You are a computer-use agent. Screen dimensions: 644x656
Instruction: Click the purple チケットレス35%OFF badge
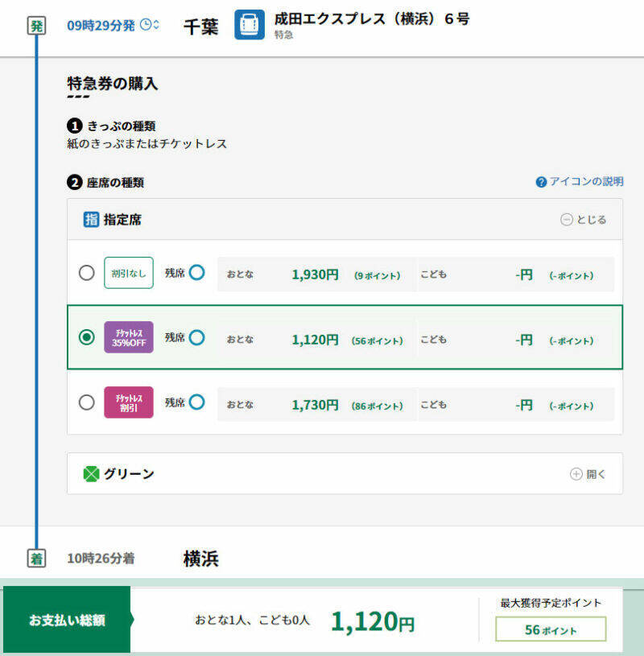pyautogui.click(x=129, y=337)
